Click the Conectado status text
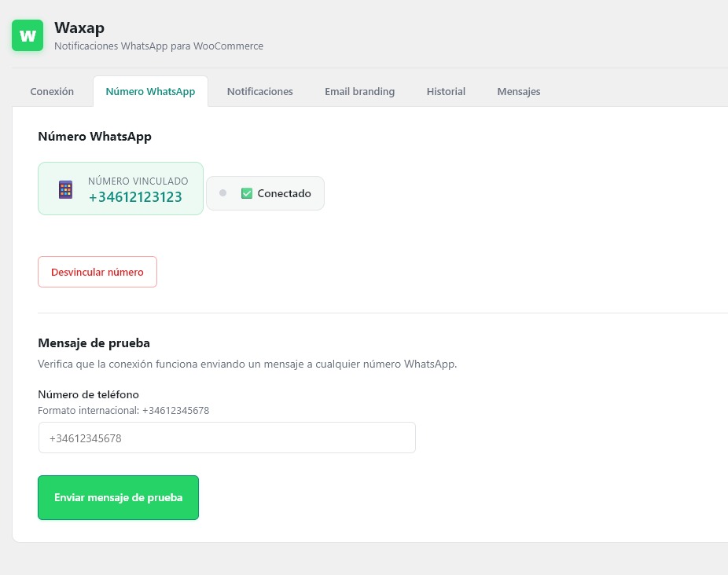728x575 pixels. [x=284, y=193]
